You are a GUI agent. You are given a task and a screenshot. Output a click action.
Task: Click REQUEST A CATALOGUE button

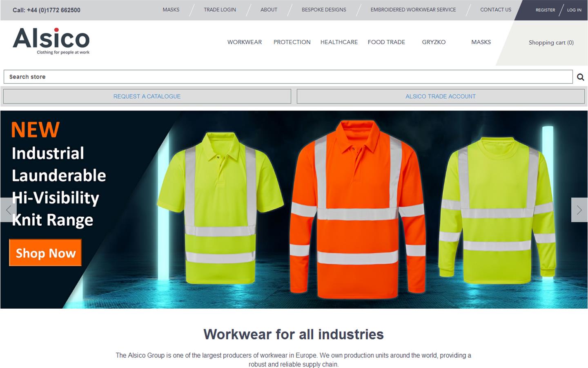(x=147, y=96)
